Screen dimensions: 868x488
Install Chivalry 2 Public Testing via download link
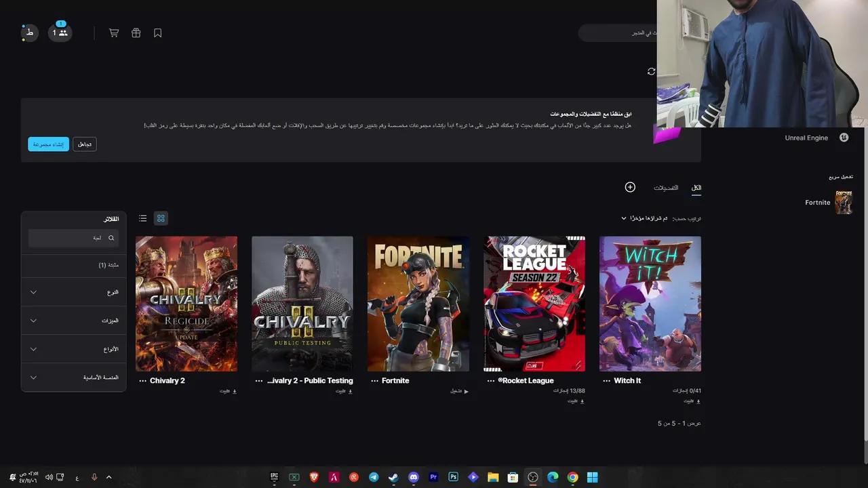(x=344, y=391)
